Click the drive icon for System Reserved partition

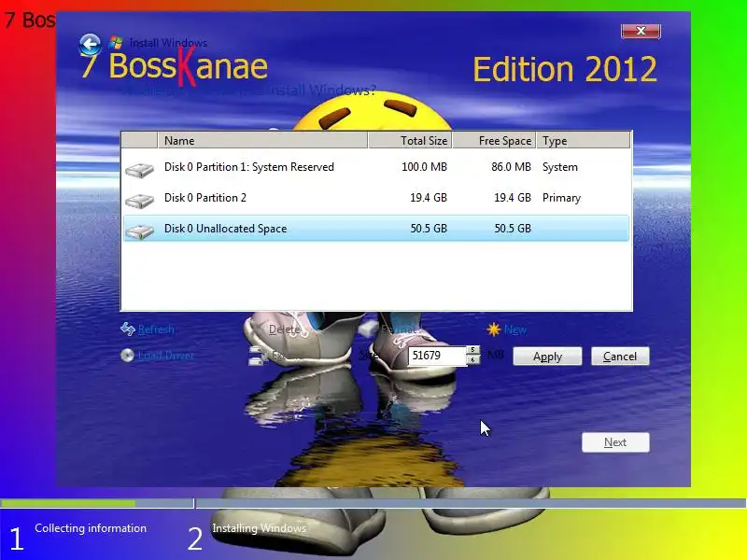[139, 170]
